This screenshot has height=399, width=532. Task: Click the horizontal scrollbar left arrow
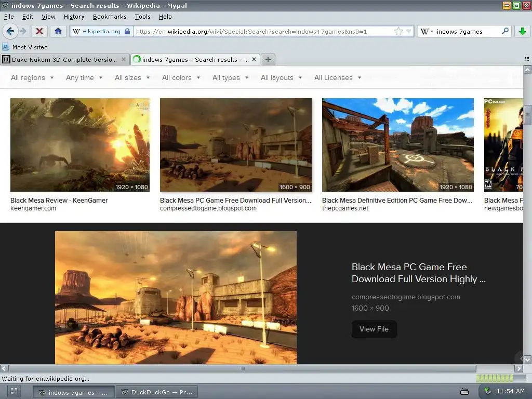pyautogui.click(x=4, y=368)
